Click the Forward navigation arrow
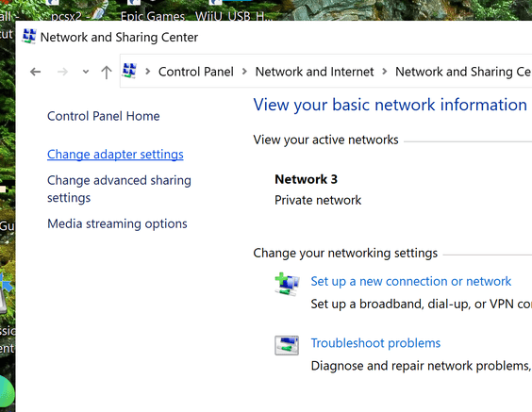 pos(62,72)
